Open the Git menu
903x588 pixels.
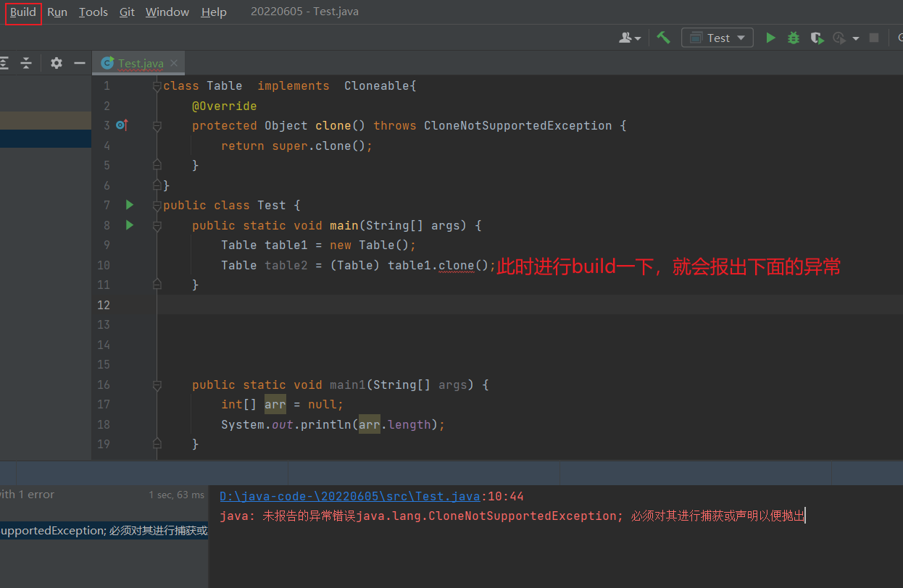point(127,12)
